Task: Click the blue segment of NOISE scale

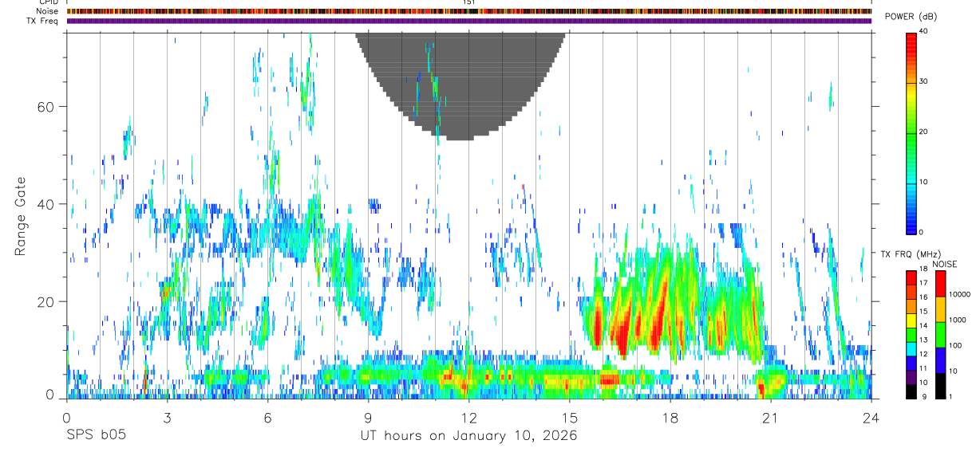Action: point(941,360)
